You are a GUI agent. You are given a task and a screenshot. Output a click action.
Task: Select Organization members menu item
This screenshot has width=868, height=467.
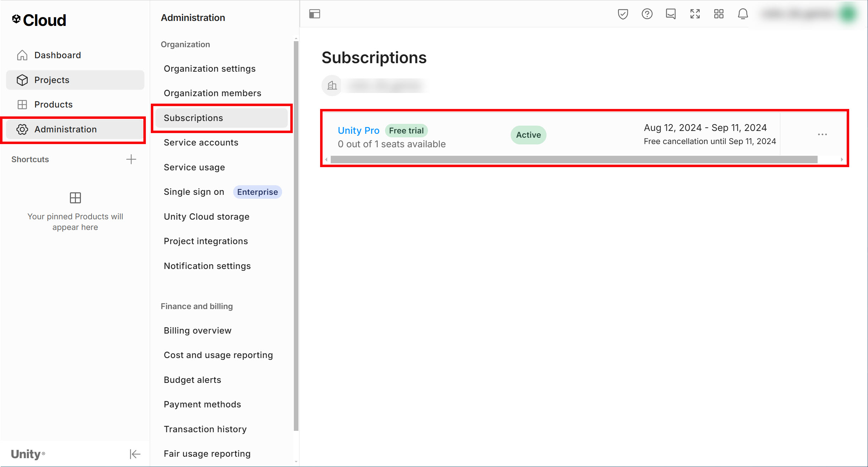(x=212, y=93)
